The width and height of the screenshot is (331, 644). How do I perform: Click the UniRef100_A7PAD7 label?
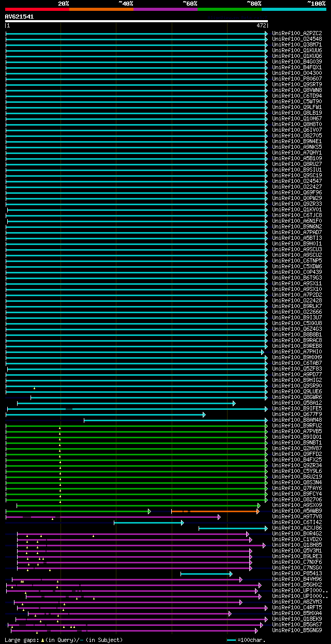coord(297,233)
